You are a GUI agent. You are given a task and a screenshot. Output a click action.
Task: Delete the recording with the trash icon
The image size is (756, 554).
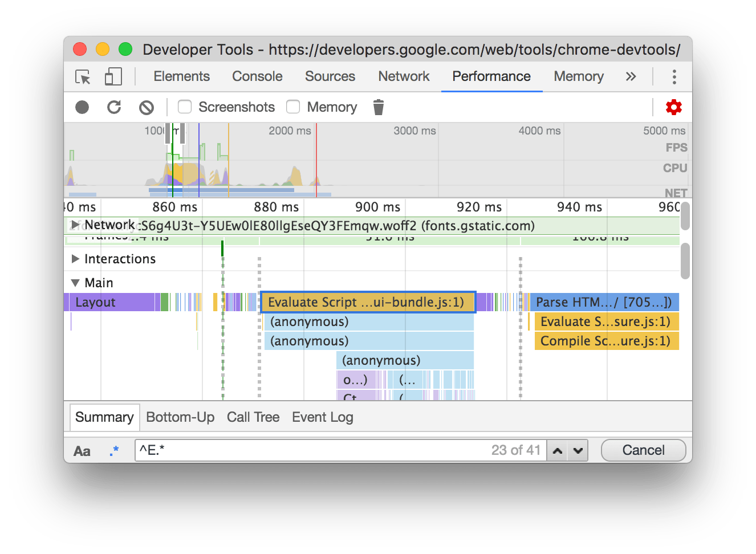tap(378, 107)
